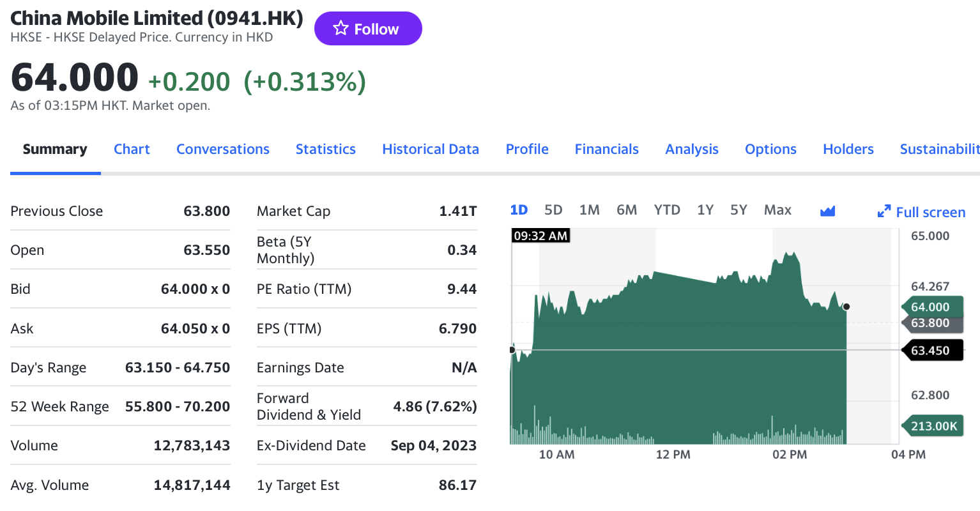This screenshot has height=511, width=980.
Task: Go to the Conversations tab
Action: 222,149
